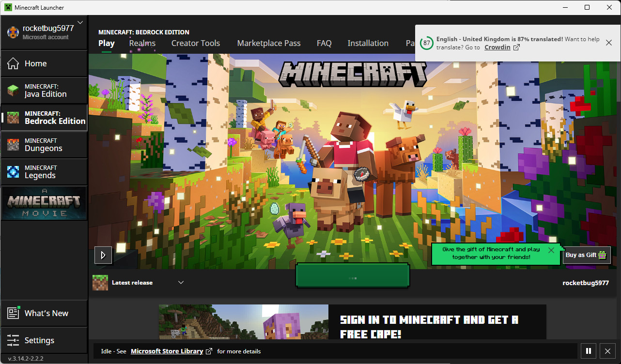This screenshot has width=621, height=364.
Task: Open launcher Settings
Action: coord(44,340)
